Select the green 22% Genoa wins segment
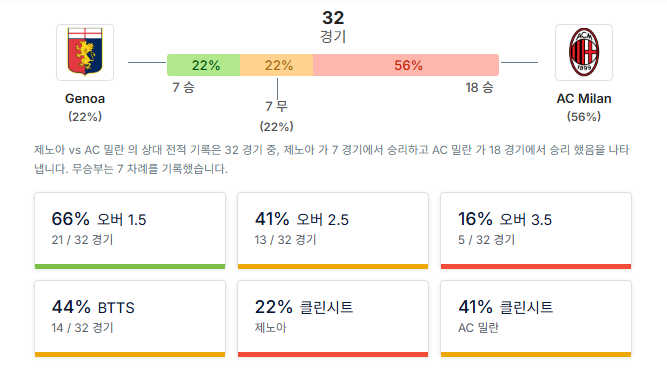Screen dimensions: 667x368 coord(203,65)
